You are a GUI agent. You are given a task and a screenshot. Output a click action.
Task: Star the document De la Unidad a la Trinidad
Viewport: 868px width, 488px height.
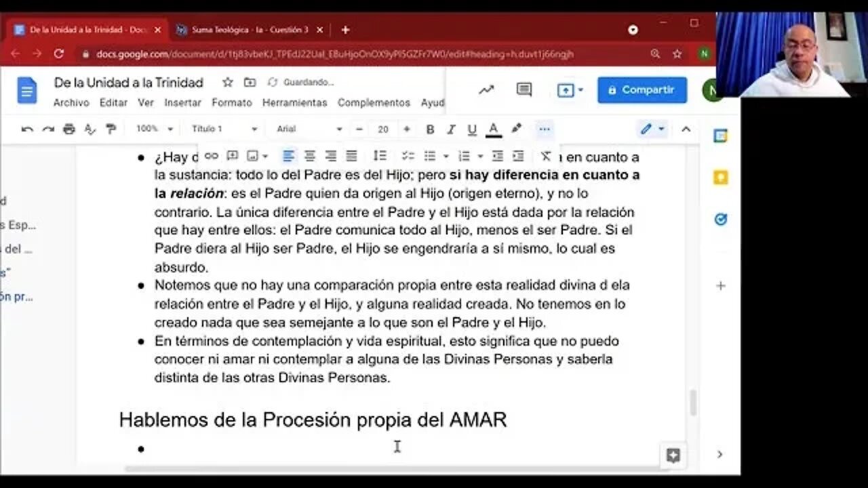coord(228,82)
